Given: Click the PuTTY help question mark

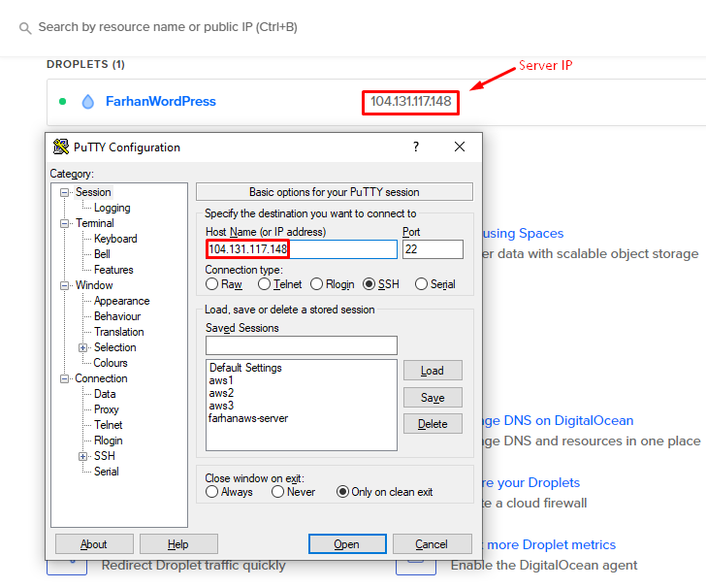Looking at the screenshot, I should pyautogui.click(x=416, y=147).
